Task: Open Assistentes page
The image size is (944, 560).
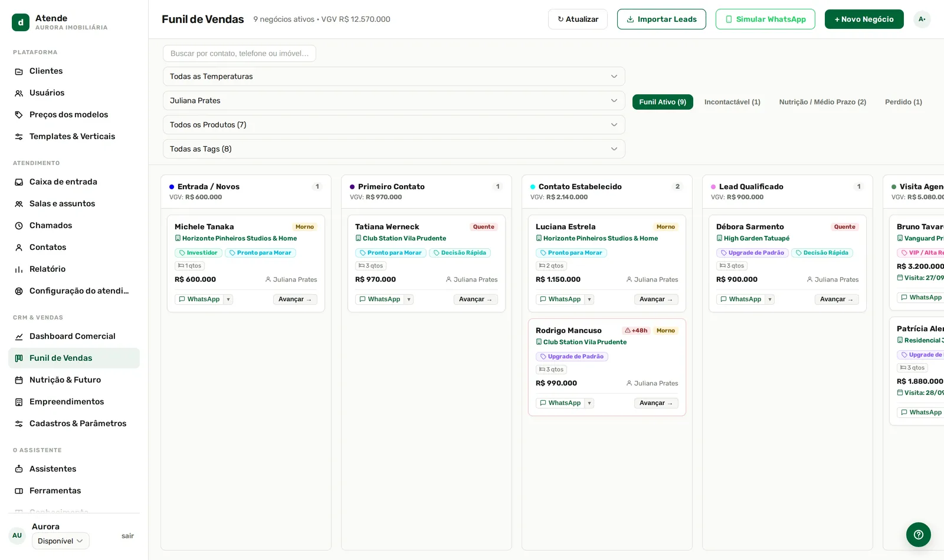Action: [74, 469]
